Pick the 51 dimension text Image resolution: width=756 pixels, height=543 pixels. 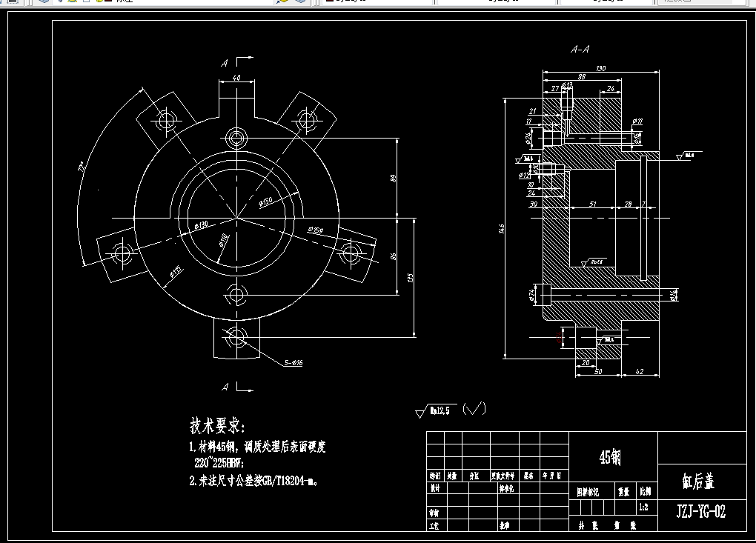tap(592, 204)
